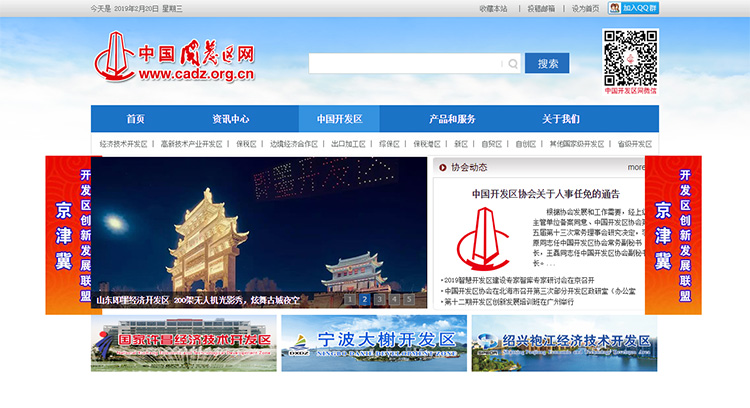Open the 国家许昌经济技术开发区 banner
The height and width of the screenshot is (408, 750).
tap(184, 343)
